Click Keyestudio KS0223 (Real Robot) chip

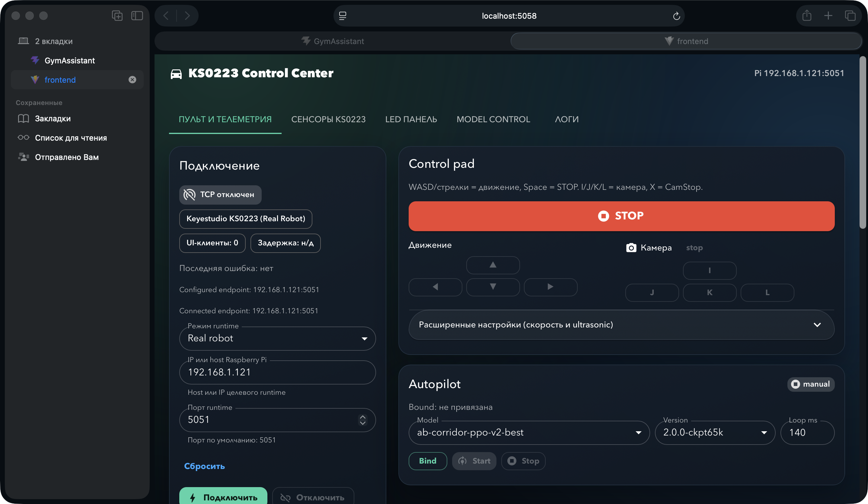click(x=246, y=219)
